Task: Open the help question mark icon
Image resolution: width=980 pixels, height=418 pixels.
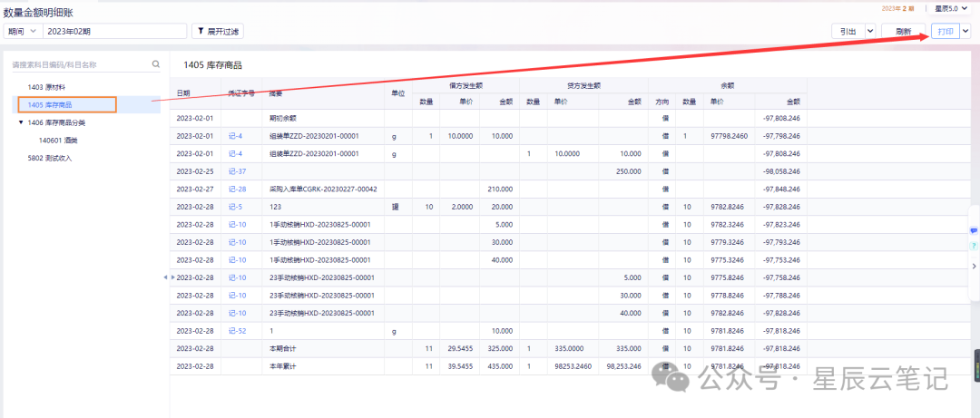Action: click(973, 247)
